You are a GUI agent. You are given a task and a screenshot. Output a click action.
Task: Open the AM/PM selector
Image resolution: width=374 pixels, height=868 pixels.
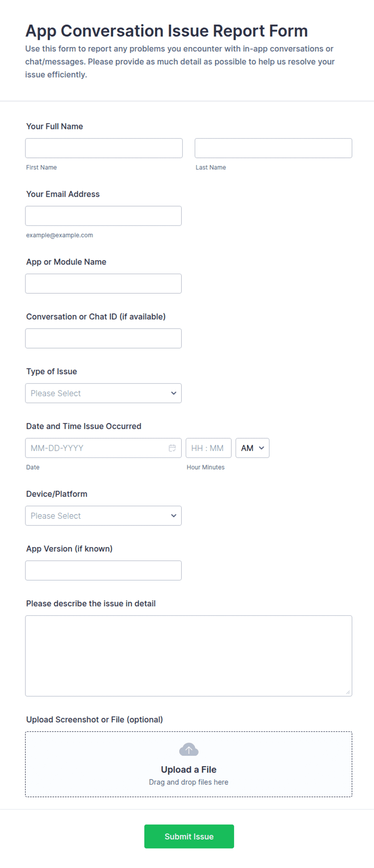coord(253,448)
